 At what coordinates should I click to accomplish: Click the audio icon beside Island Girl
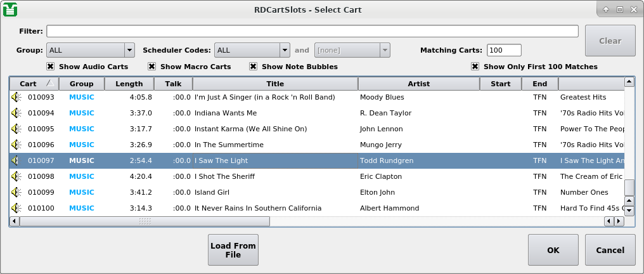[16, 193]
